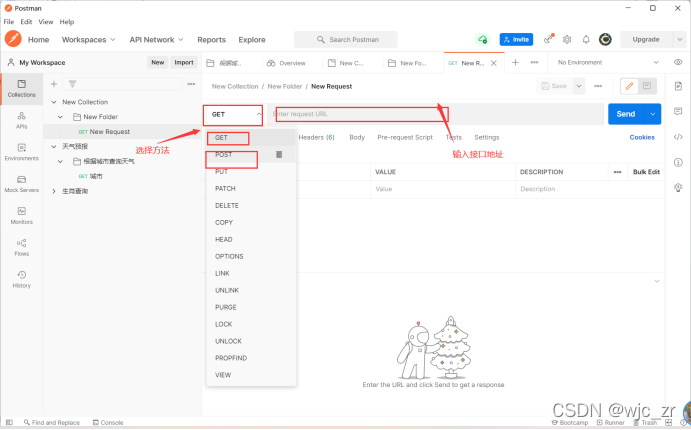Open the Send button dropdown arrow
Screen dimensions: 691x430
coord(653,114)
